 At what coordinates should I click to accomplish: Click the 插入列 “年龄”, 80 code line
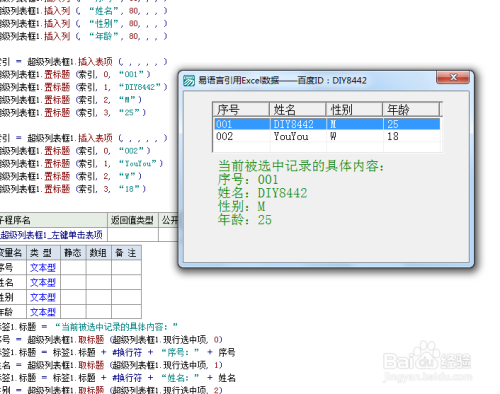(83, 36)
